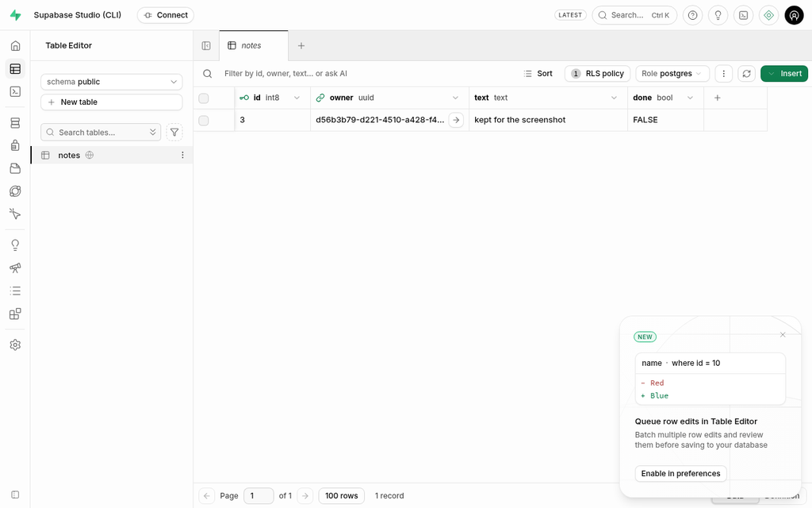Open the schema public dropdown
This screenshot has height=508, width=812.
click(111, 82)
